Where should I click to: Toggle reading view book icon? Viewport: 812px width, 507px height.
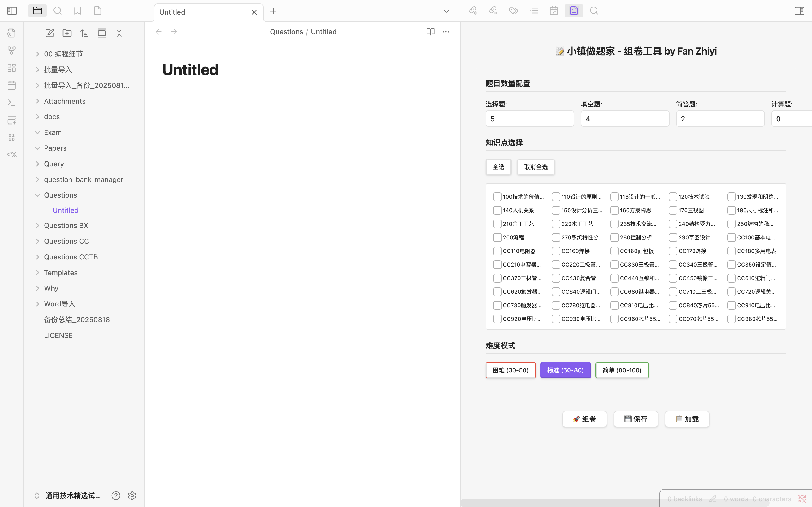(x=430, y=31)
